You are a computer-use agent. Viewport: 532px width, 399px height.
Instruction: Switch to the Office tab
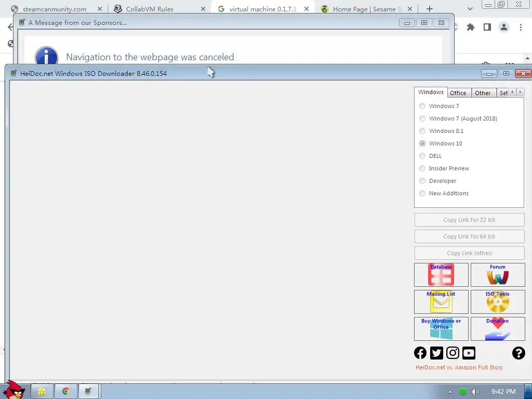(x=458, y=93)
